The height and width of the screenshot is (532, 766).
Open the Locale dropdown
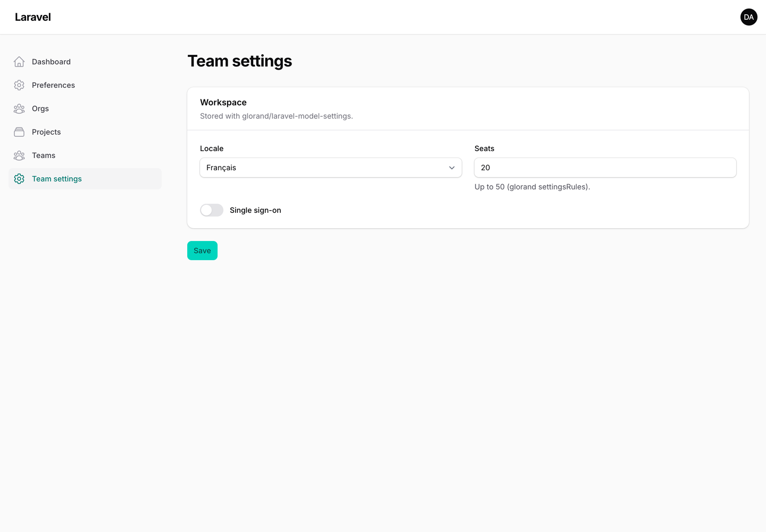coord(331,168)
